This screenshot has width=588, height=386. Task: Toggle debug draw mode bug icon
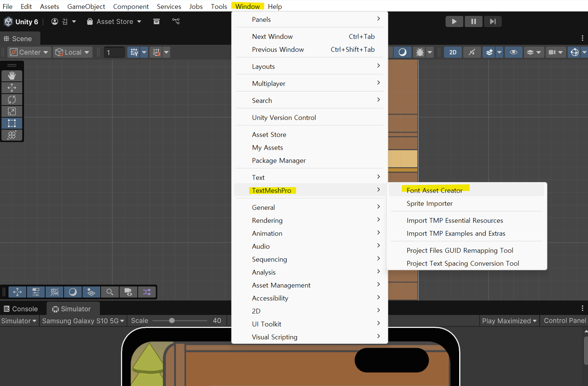click(420, 52)
